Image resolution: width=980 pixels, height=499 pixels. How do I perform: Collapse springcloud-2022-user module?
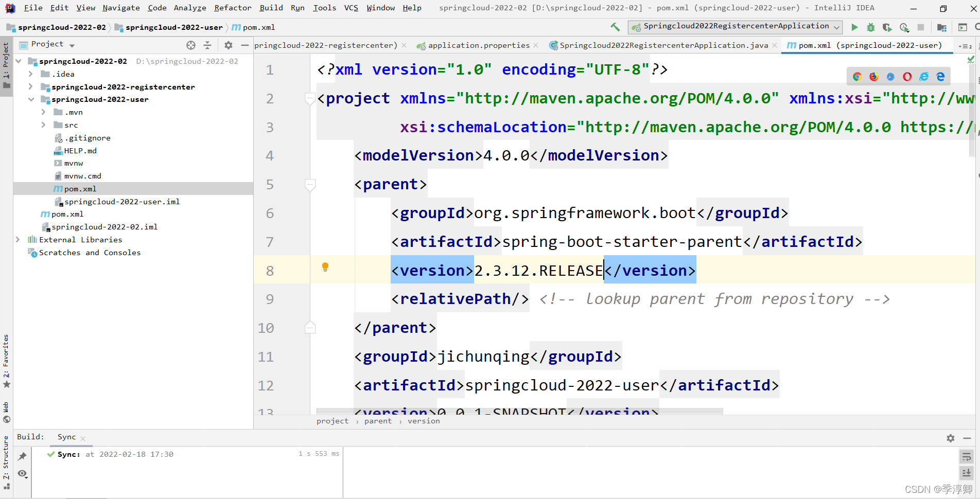pyautogui.click(x=31, y=99)
